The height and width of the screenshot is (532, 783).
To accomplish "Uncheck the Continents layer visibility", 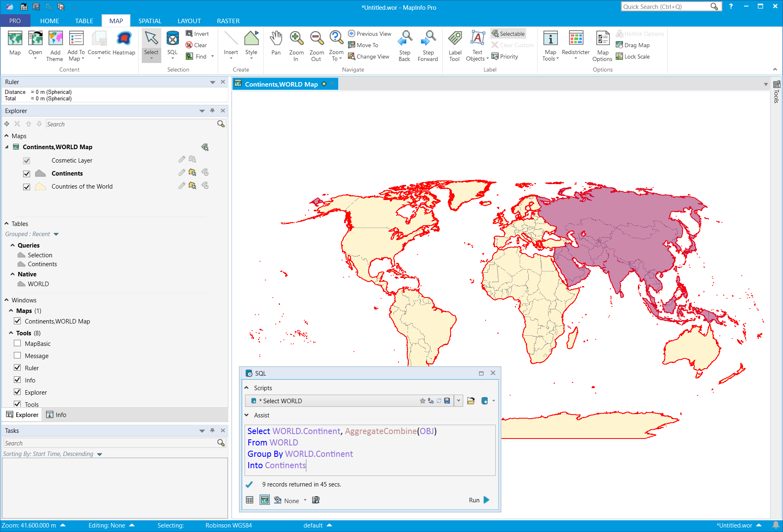I will coord(27,174).
